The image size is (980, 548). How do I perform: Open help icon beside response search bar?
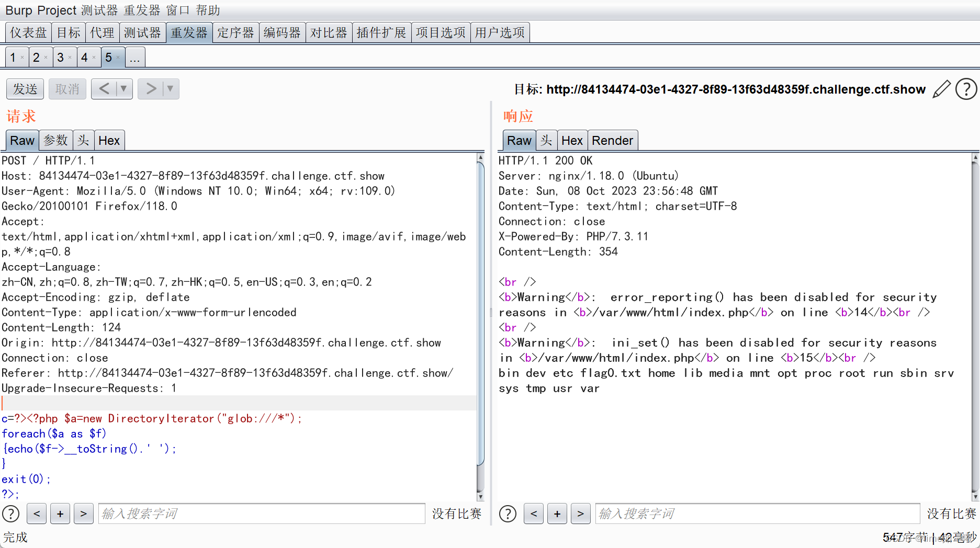pos(508,514)
